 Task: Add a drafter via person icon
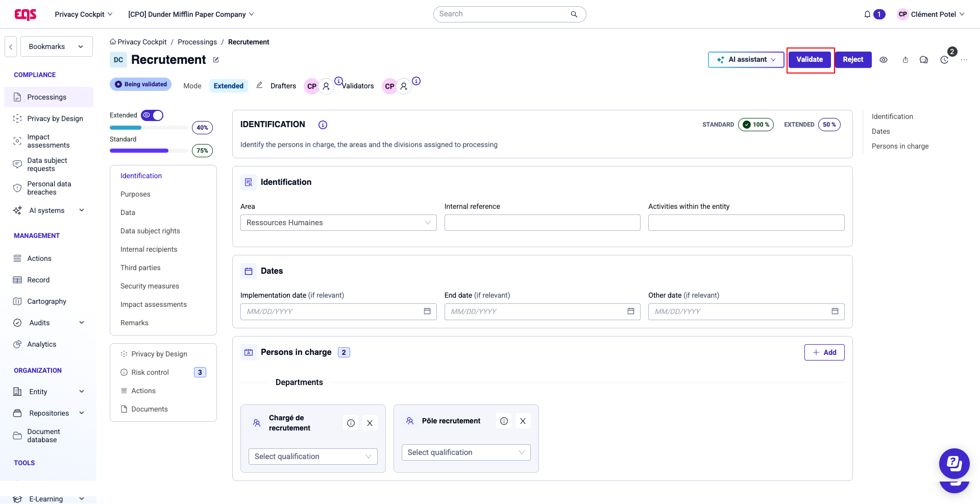click(326, 86)
